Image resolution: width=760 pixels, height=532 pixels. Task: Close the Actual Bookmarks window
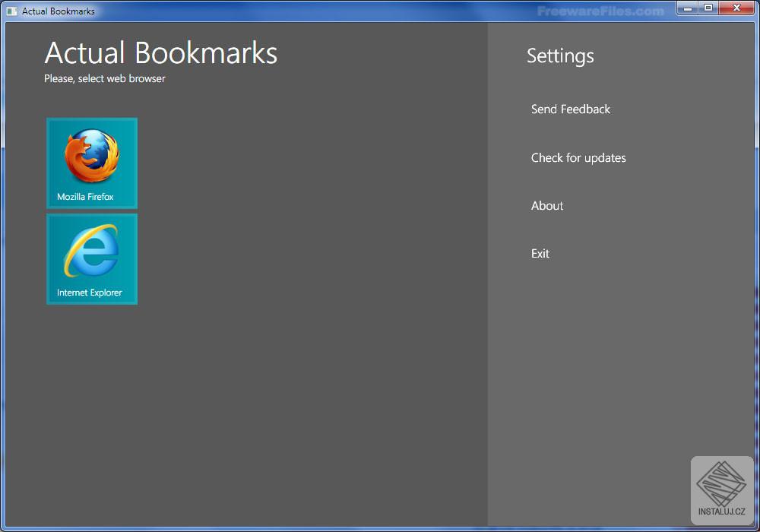pyautogui.click(x=736, y=8)
